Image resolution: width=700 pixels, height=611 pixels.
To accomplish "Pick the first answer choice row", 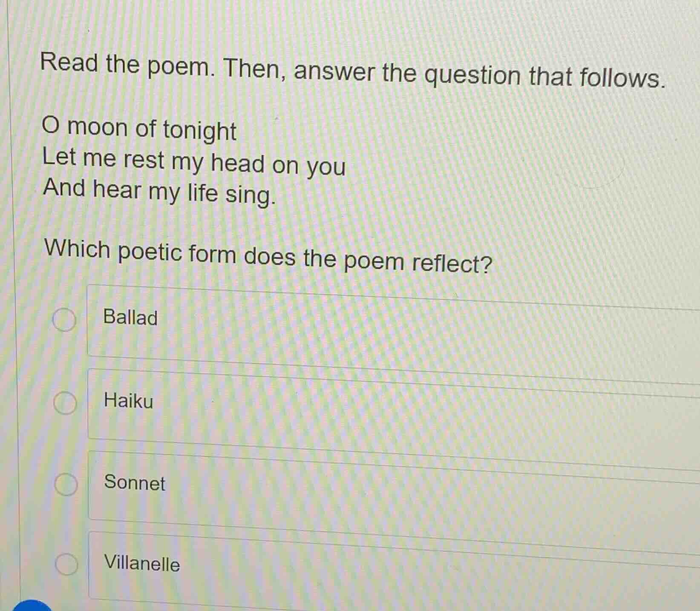I will tap(298, 319).
